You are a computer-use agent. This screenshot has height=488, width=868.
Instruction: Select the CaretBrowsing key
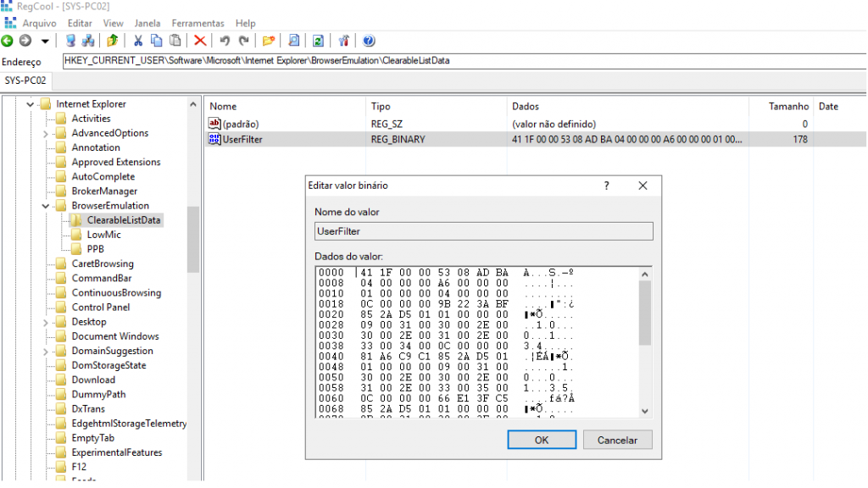(x=103, y=264)
